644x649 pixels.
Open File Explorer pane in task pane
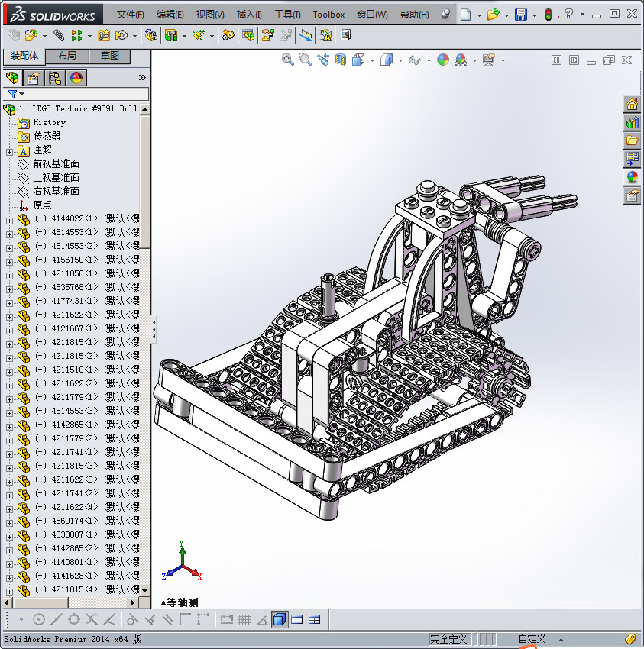pos(632,140)
